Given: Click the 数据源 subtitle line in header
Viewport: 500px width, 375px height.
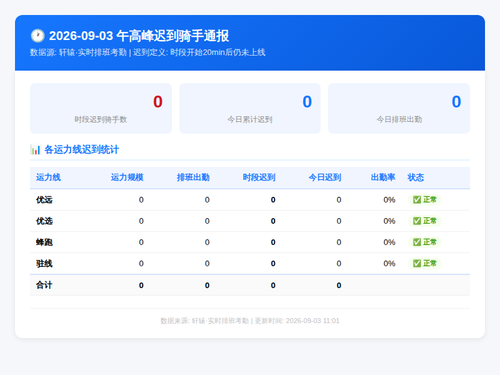Looking at the screenshot, I should click(148, 52).
